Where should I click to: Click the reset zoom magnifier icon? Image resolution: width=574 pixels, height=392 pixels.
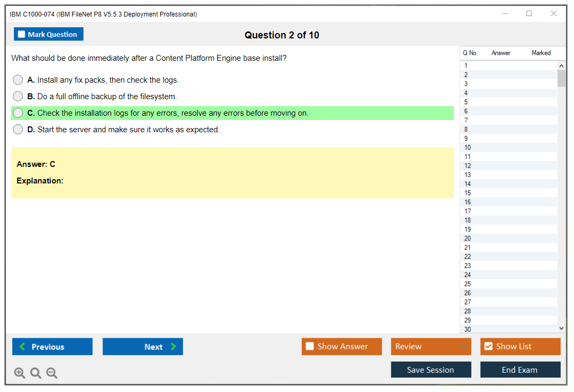click(36, 373)
